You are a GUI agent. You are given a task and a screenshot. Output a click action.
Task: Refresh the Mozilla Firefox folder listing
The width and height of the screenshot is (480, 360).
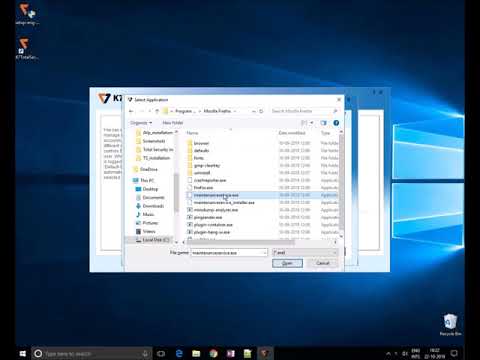pos(261,111)
